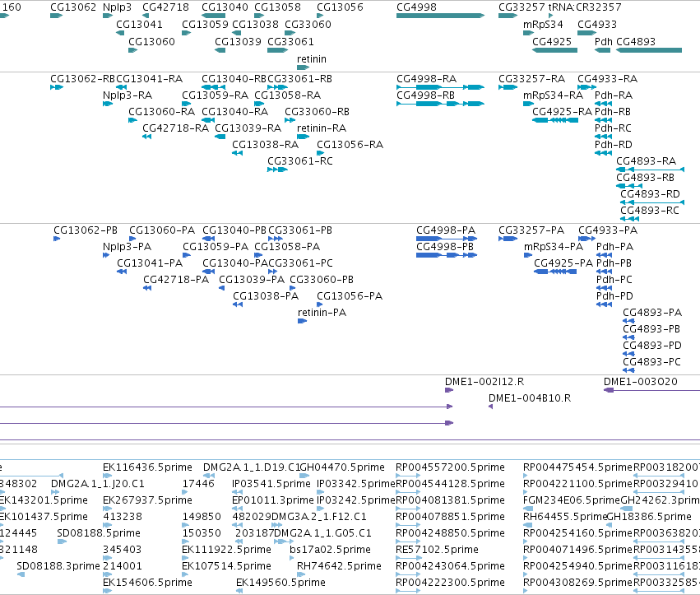The image size is (700, 595).
Task: Select the DME1-004B10.R feature label
Action: [530, 398]
